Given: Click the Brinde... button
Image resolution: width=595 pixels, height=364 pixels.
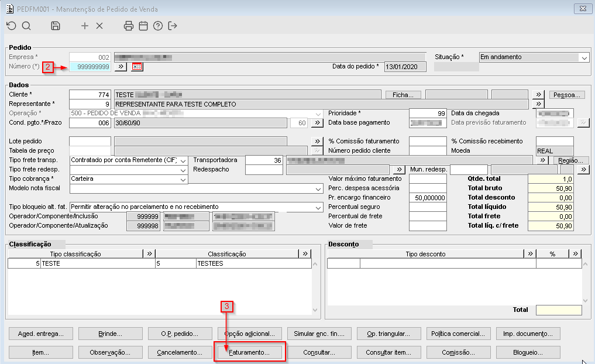Looking at the screenshot, I should coord(111,334).
